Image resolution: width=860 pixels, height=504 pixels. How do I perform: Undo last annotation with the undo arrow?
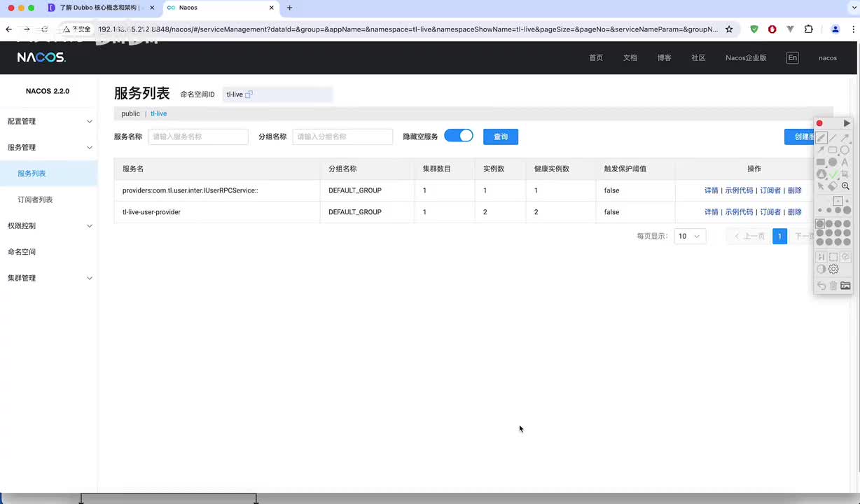coord(821,286)
